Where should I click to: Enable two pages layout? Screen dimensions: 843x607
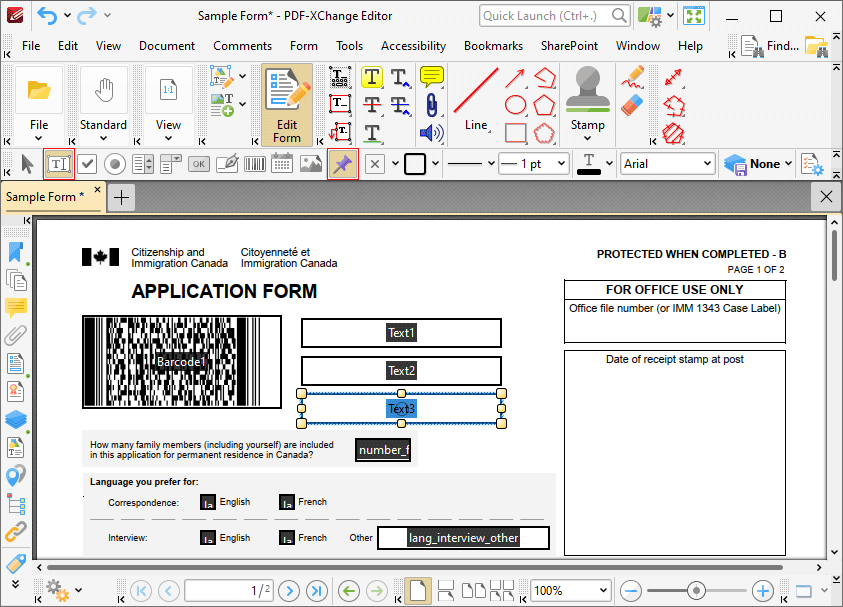pos(474,591)
